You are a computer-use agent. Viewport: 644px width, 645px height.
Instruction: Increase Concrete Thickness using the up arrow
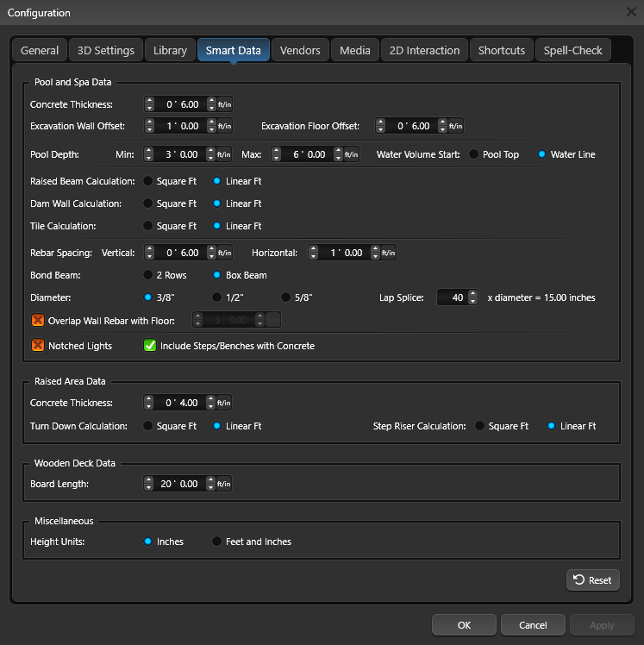pyautogui.click(x=150, y=101)
